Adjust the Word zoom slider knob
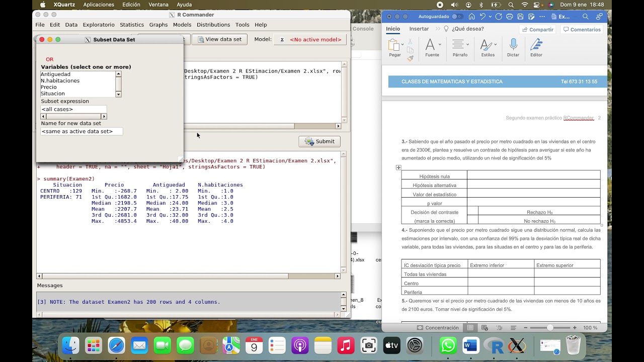644x362 pixels. point(550,328)
